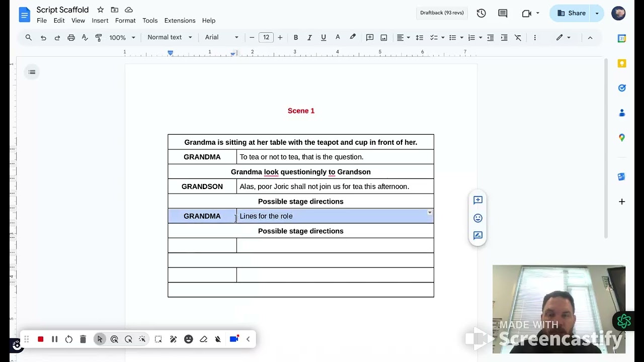Toggle the checklist button
The height and width of the screenshot is (362, 644).
[x=434, y=38]
